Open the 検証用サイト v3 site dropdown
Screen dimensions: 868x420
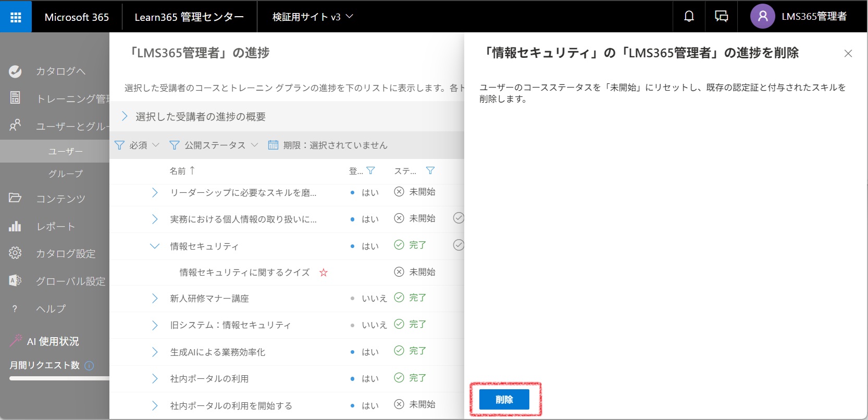tap(313, 17)
